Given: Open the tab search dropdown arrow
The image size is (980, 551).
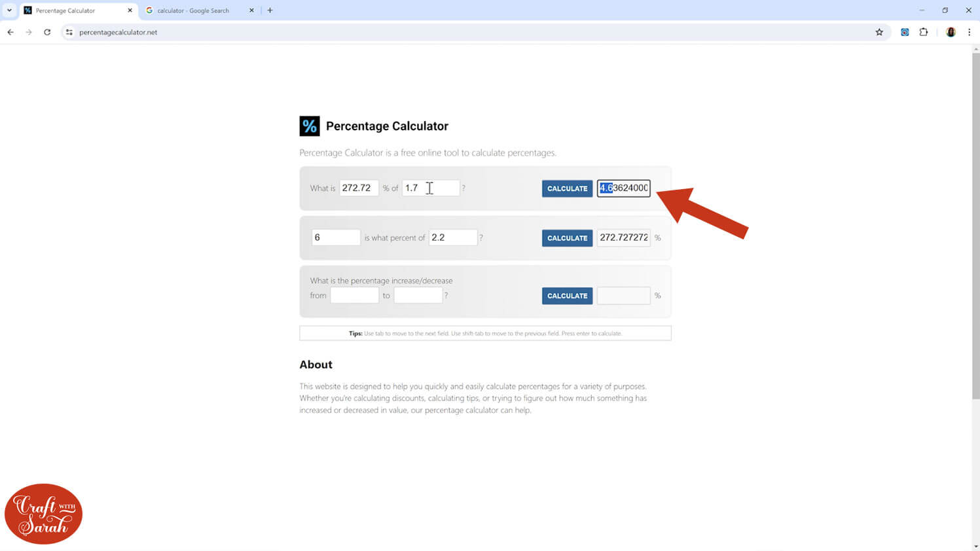Looking at the screenshot, I should click(x=9, y=10).
